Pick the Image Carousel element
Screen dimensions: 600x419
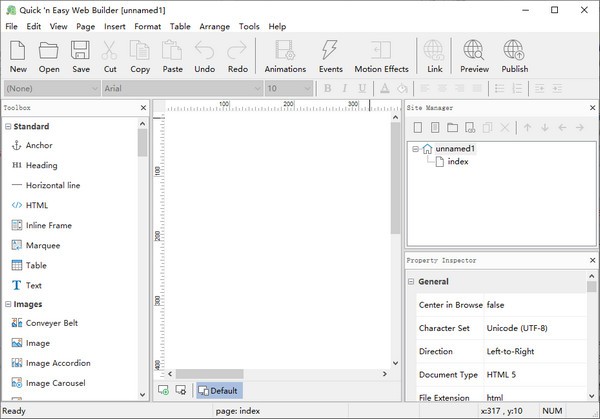[57, 383]
